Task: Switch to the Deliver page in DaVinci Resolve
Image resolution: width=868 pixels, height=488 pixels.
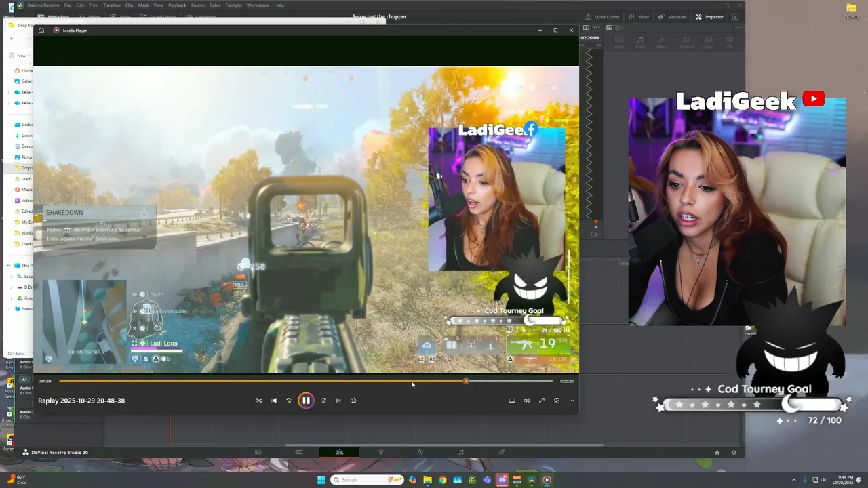Action: pos(502,452)
